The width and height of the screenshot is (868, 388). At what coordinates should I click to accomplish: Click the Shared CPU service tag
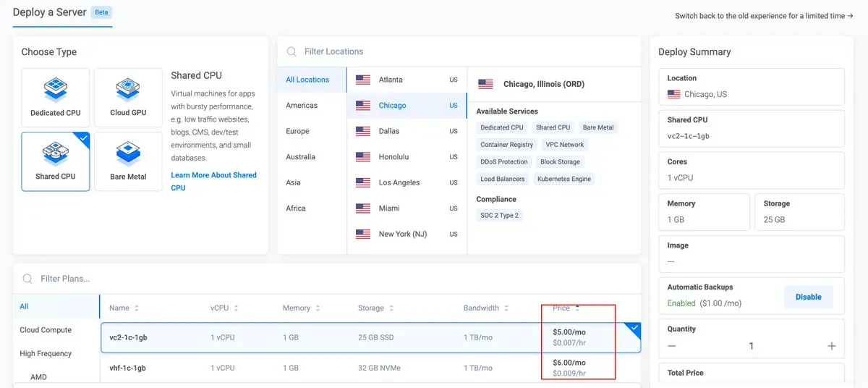pos(553,127)
